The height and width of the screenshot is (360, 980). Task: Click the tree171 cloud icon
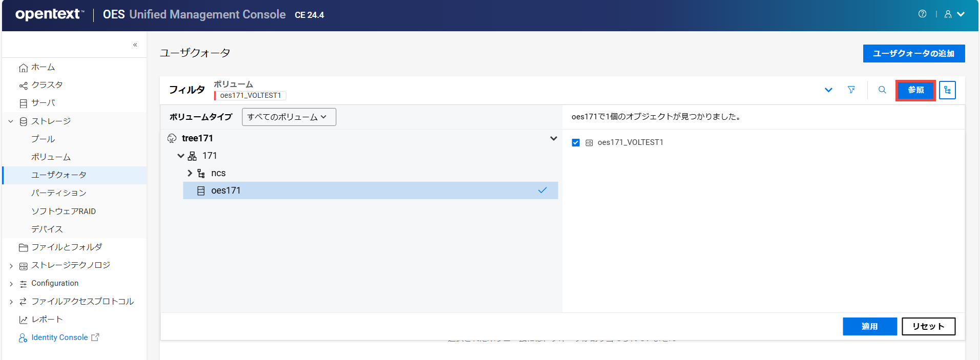(172, 138)
